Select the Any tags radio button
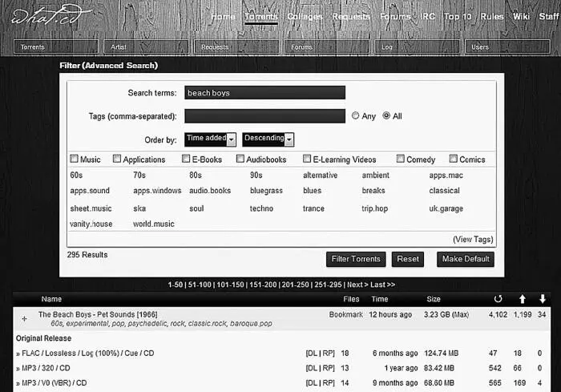 (x=355, y=115)
